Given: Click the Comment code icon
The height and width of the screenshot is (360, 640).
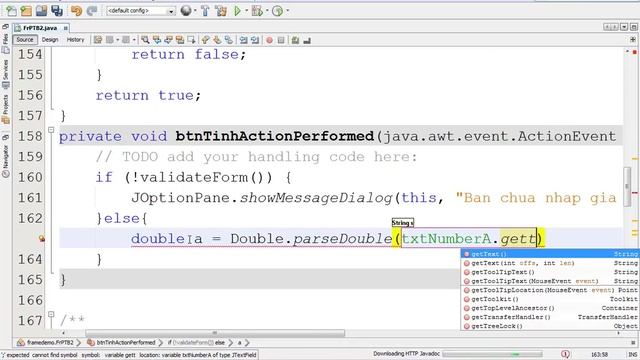Looking at the screenshot, I should point(295,40).
